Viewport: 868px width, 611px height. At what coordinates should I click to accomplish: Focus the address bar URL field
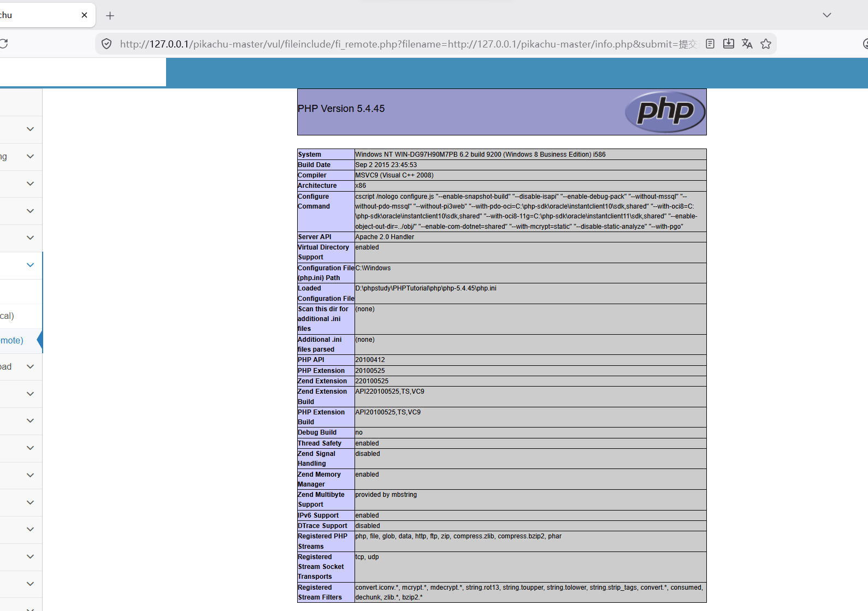[x=409, y=44]
